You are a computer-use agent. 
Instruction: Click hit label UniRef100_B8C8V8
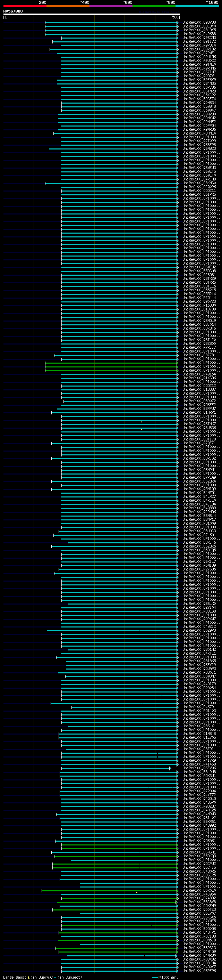click(x=199, y=902)
